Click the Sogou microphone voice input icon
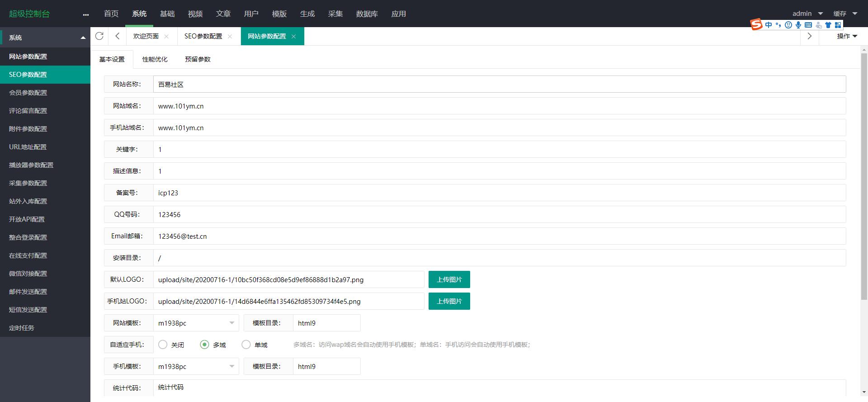Viewport: 868px width, 402px height. click(x=798, y=25)
